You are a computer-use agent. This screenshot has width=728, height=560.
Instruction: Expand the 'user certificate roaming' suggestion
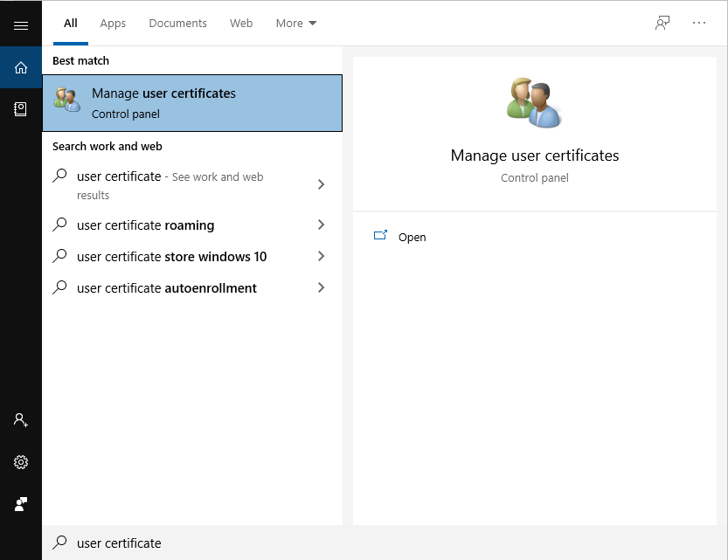[321, 225]
